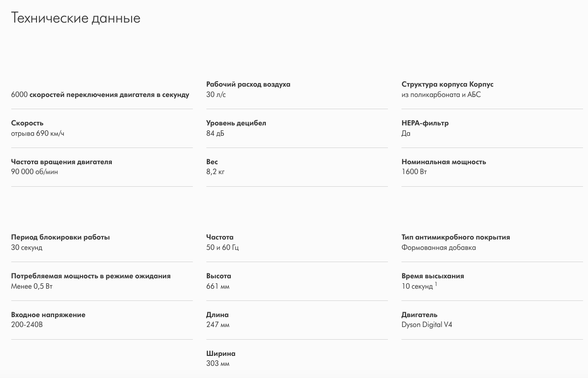
Task: Click the Структура корпуса Корпус label
Action: [x=447, y=84]
